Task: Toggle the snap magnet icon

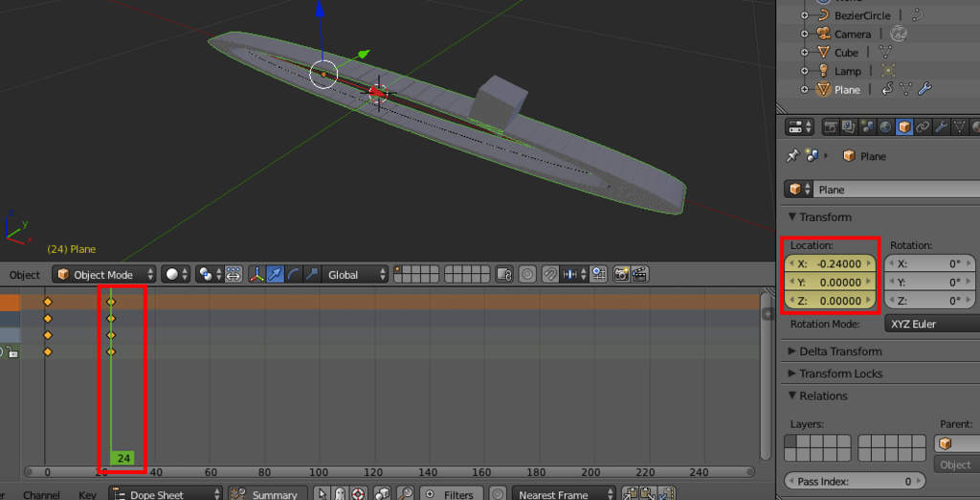Action: click(x=550, y=275)
